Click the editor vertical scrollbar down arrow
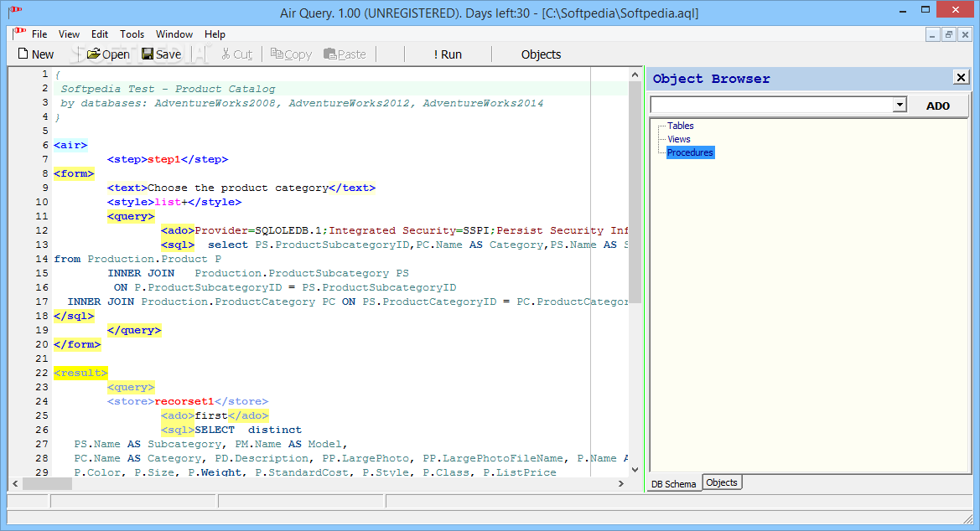 635,470
